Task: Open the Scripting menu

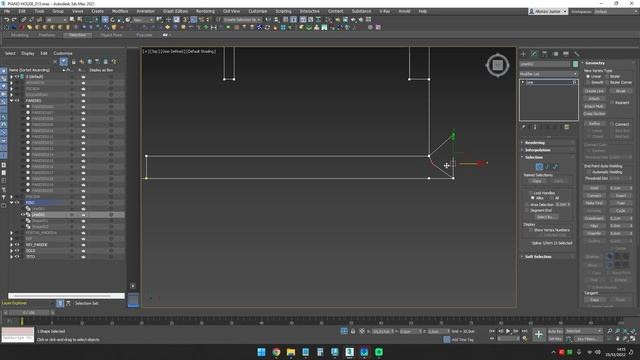Action: tap(283, 11)
